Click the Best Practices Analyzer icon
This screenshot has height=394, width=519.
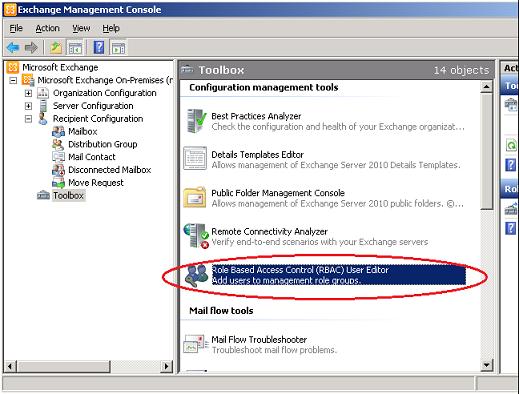(x=196, y=121)
